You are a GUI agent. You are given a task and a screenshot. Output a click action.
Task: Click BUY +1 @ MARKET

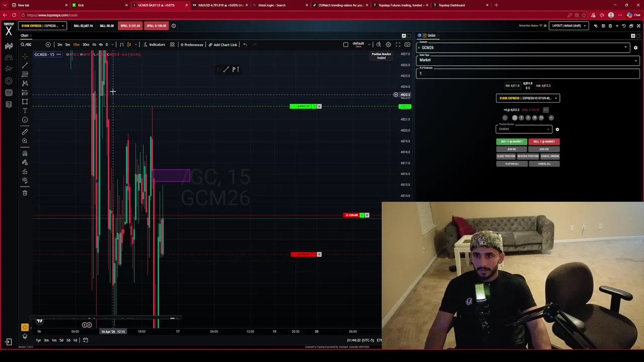512,142
